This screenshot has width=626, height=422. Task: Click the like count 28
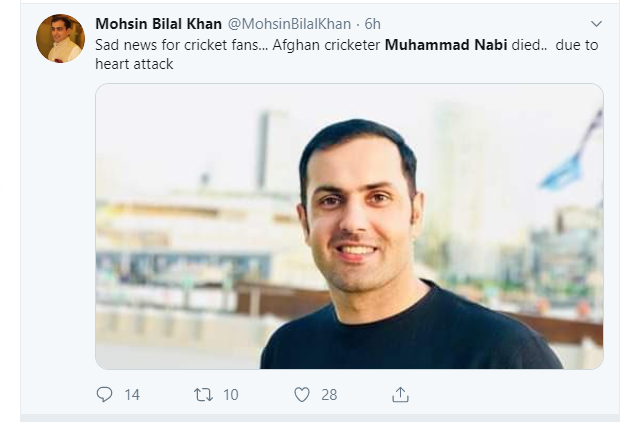point(329,394)
